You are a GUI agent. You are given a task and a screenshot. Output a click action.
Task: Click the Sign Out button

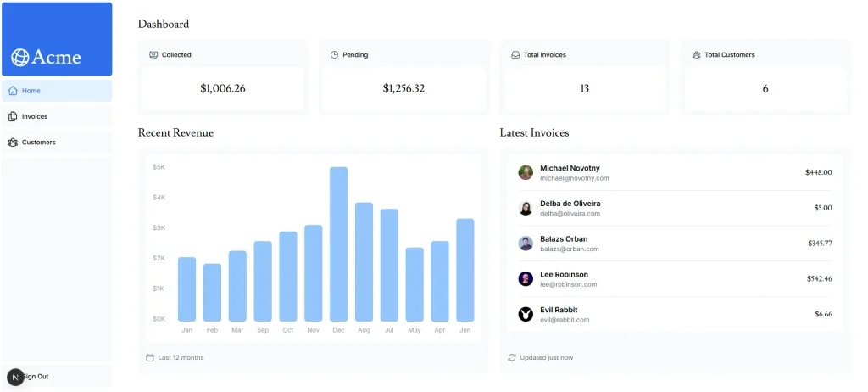tap(57, 377)
